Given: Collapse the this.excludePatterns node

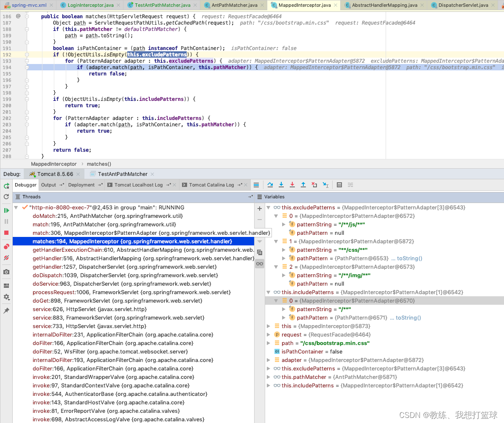Looking at the screenshot, I should coord(269,207).
